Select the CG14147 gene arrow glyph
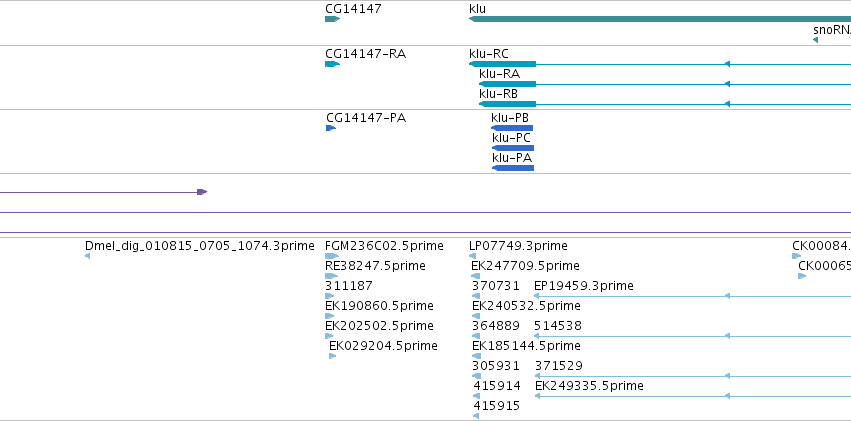This screenshot has height=421, width=851. (332, 19)
